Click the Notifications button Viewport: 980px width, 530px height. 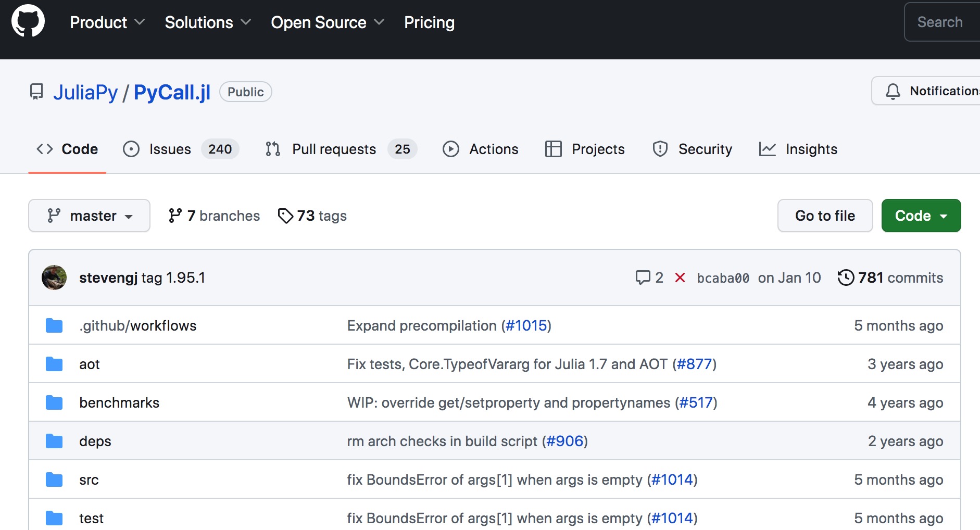click(926, 91)
